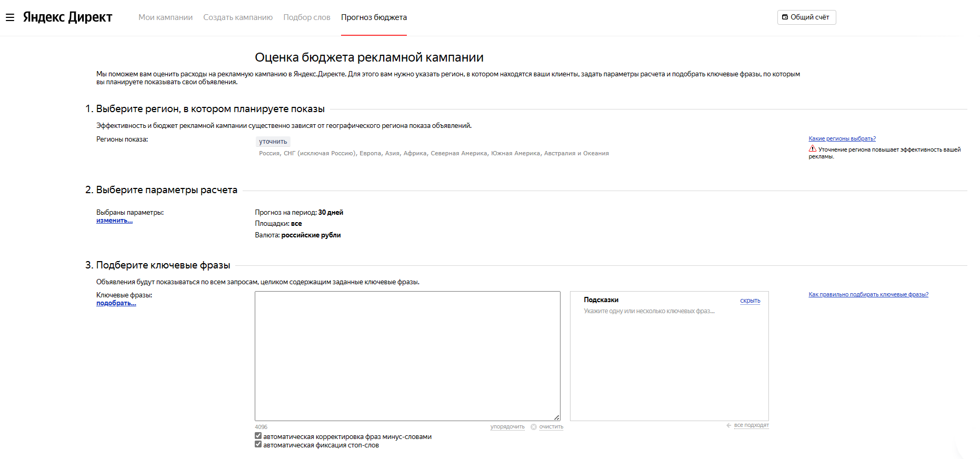
Task: Open the Какие регионы выбрать? link
Action: coord(842,139)
